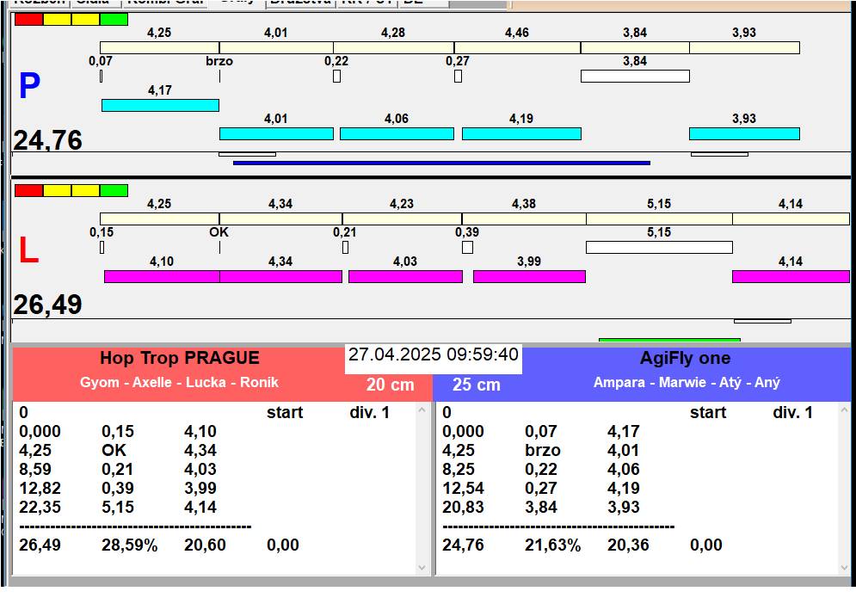This screenshot has width=856, height=616.
Task: Click the long dark blue bar under lane P
Action: [x=441, y=163]
